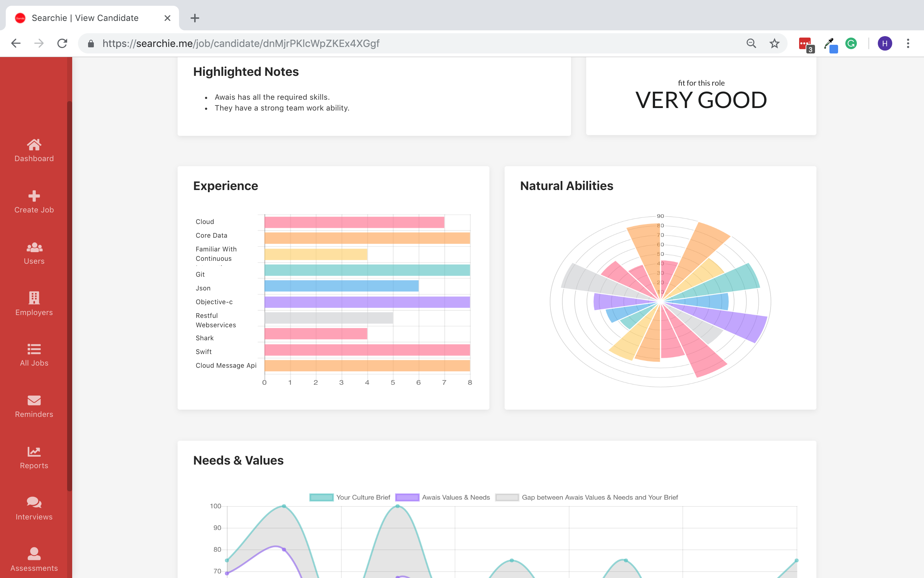Click note 'Awais has all the required skills.'
The image size is (924, 578).
coord(272,97)
